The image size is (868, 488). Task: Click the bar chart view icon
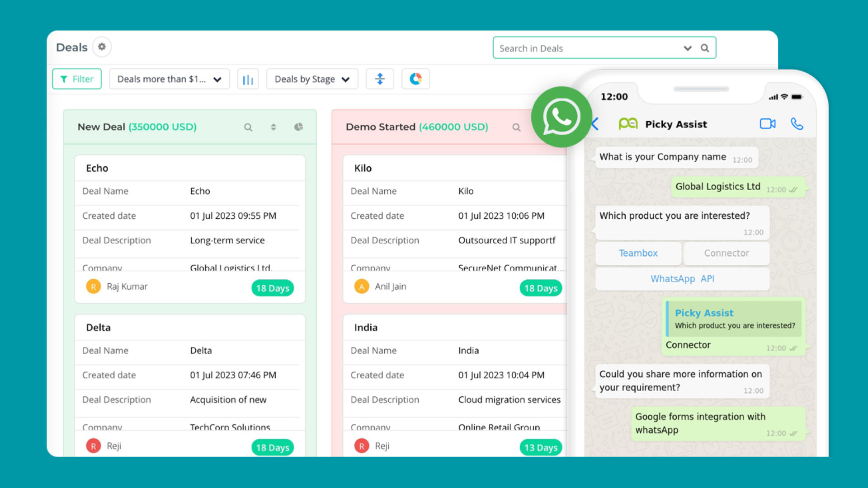pyautogui.click(x=247, y=79)
